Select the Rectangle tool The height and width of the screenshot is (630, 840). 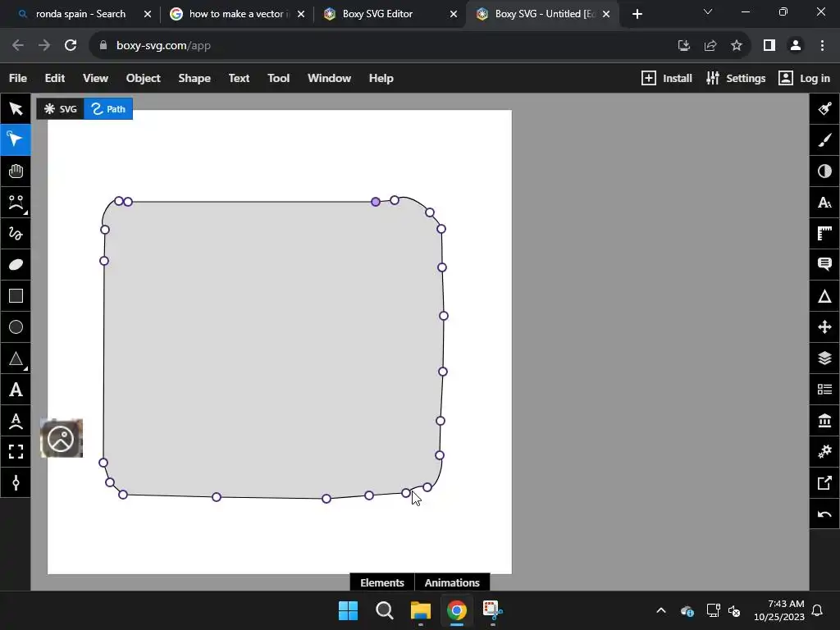click(x=16, y=295)
